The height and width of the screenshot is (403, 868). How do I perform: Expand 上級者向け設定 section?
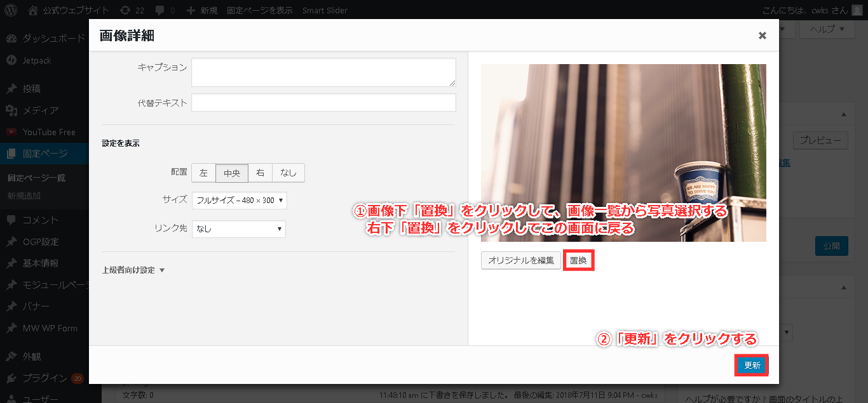click(x=133, y=270)
